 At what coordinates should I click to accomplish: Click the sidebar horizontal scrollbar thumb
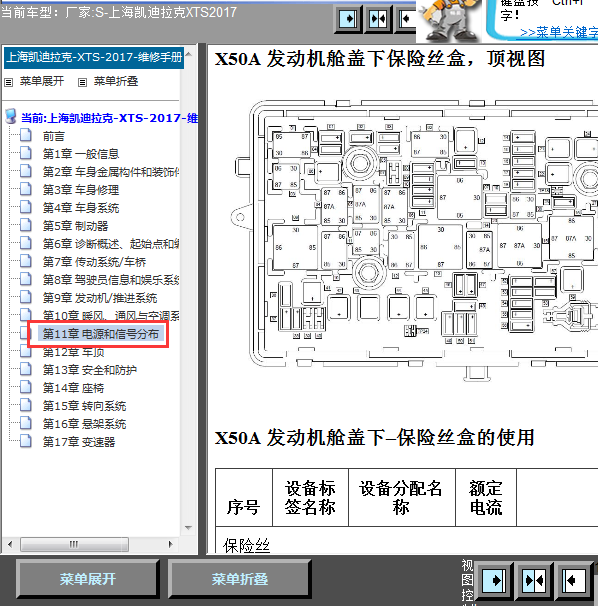point(75,544)
